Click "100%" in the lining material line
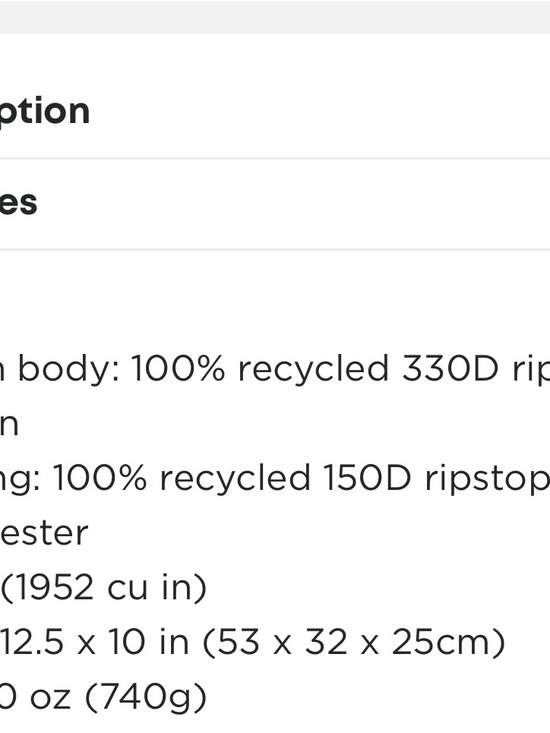This screenshot has height=733, width=550. [x=100, y=478]
